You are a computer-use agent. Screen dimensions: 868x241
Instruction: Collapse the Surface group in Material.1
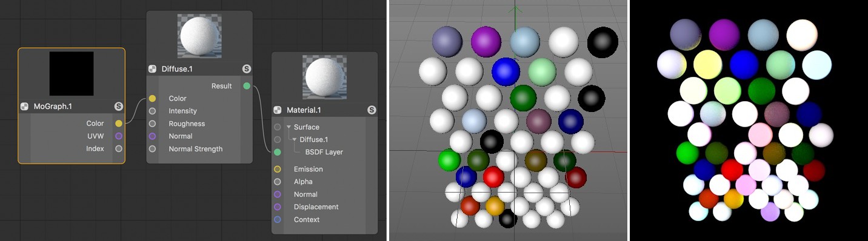pos(289,127)
